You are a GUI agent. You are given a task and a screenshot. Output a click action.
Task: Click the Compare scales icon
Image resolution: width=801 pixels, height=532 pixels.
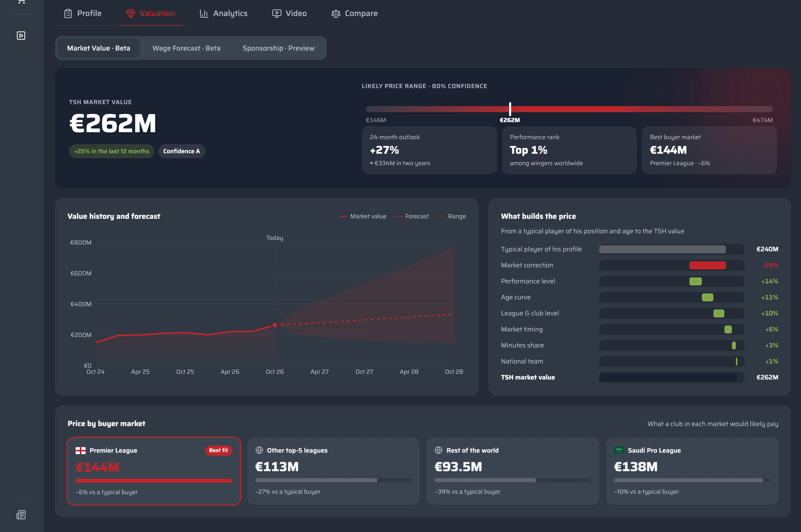click(x=336, y=14)
